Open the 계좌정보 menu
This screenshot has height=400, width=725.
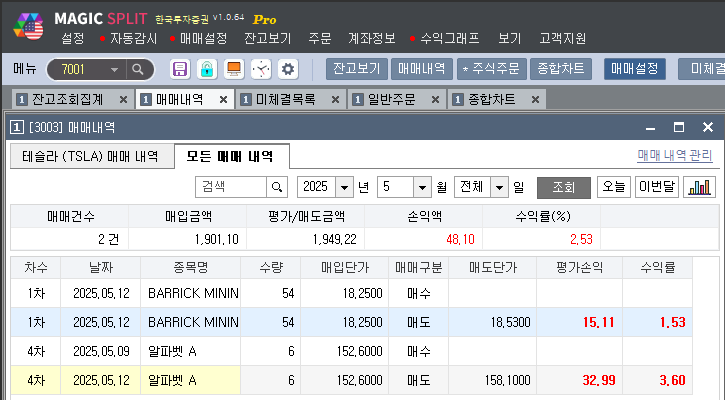pyautogui.click(x=372, y=38)
